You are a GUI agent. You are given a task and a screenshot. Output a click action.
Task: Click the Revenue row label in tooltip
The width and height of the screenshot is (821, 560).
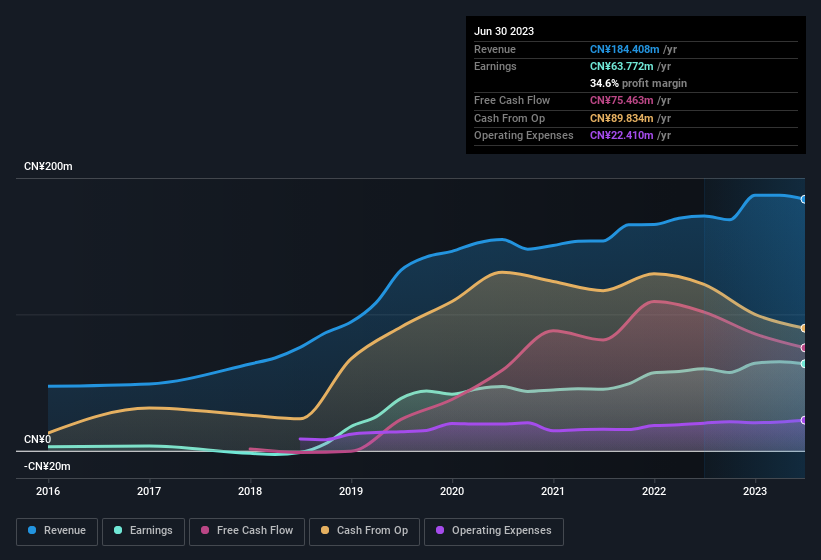coord(495,49)
